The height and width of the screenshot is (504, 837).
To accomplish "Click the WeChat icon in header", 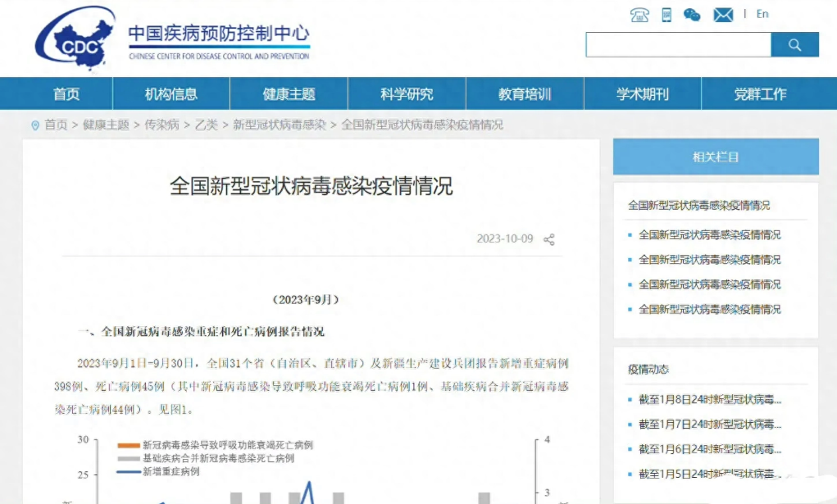I will [692, 15].
